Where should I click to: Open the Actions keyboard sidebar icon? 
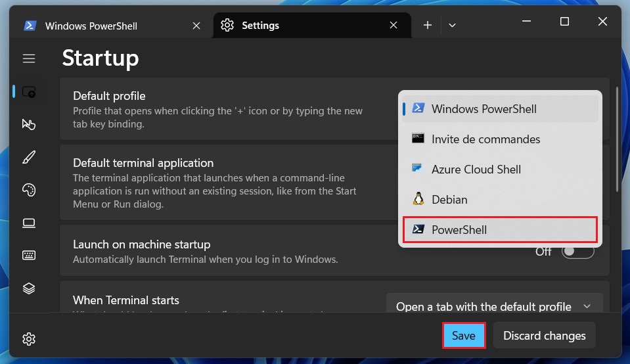pyautogui.click(x=28, y=255)
